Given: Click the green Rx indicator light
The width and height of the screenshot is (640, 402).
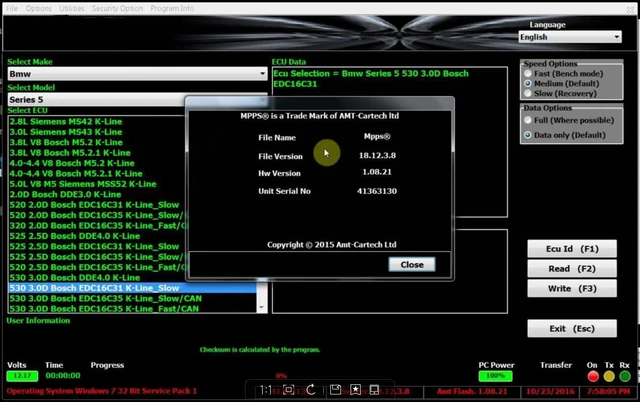Looking at the screenshot, I should [625, 376].
